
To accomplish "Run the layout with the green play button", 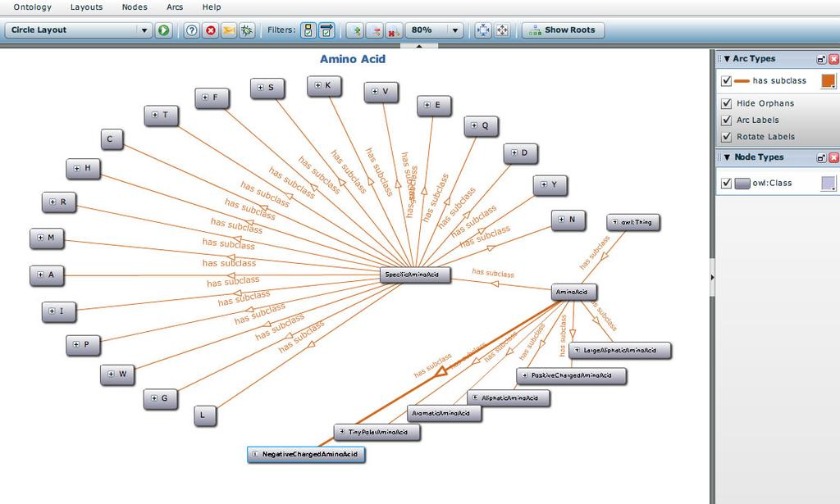I will point(163,30).
